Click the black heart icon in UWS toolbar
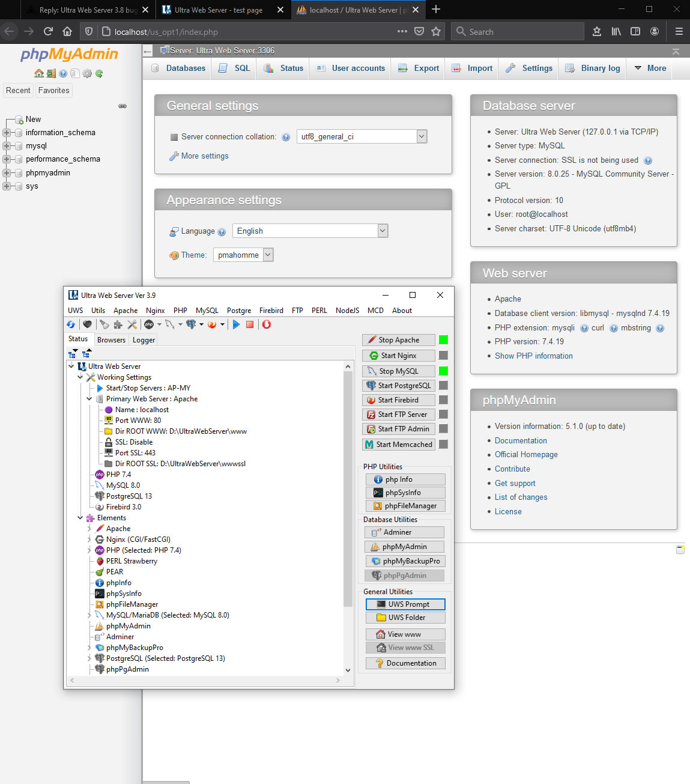The image size is (690, 784). (88, 324)
